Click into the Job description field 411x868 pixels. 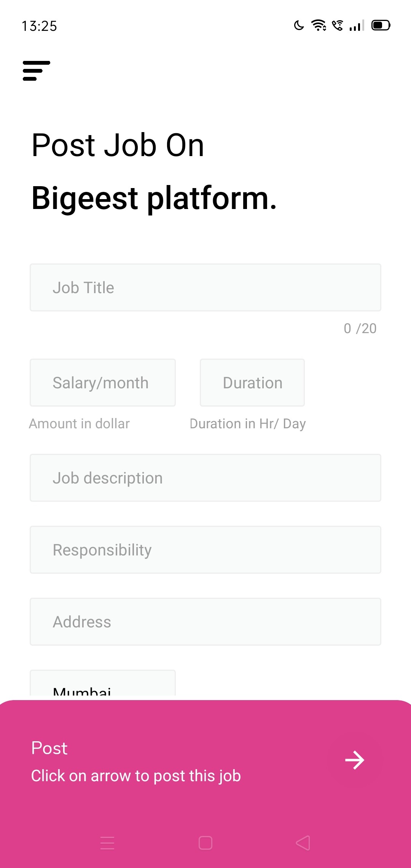[205, 478]
